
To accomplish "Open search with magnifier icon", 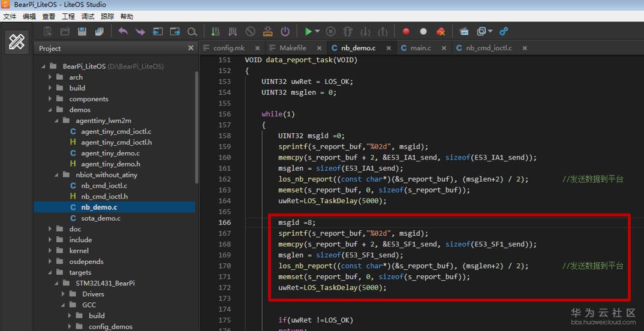I will (x=192, y=32).
